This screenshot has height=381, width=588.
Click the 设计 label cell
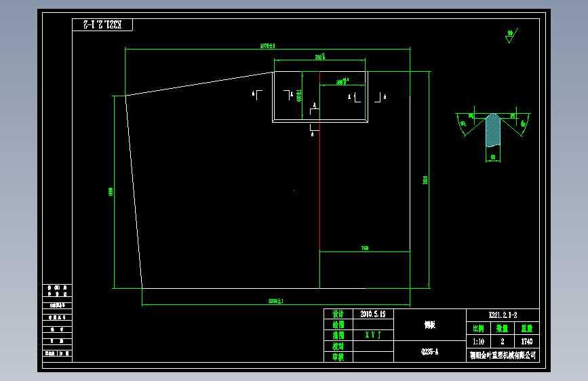pos(338,314)
